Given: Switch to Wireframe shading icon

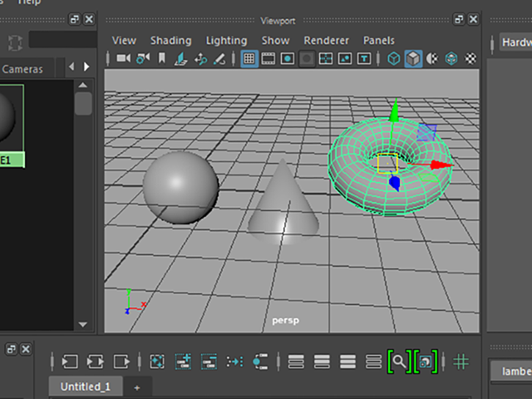Looking at the screenshot, I should (394, 59).
